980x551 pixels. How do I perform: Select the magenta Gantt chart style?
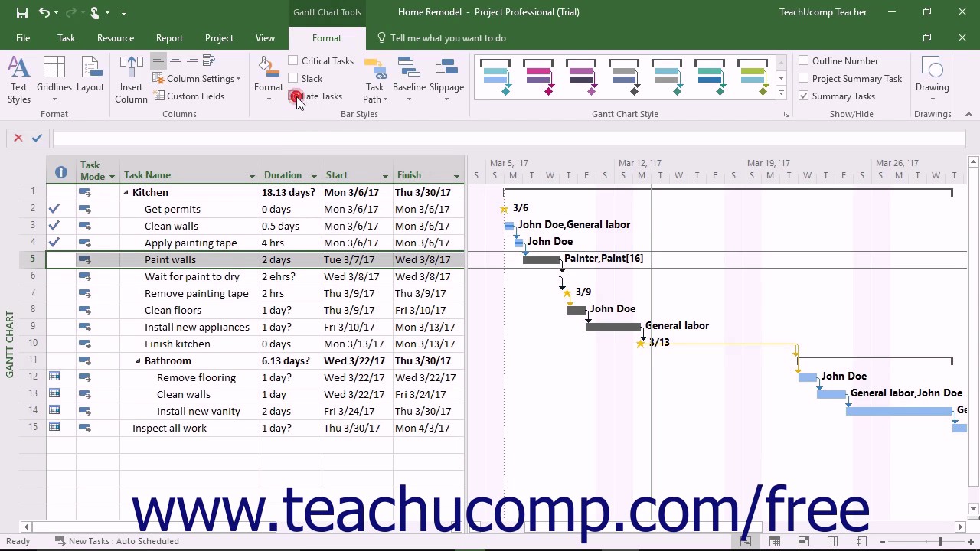tap(538, 77)
